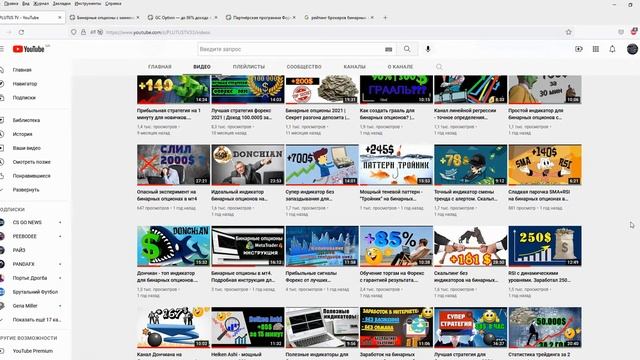The width and height of the screenshot is (640, 360).
Task: Click the Pocket save icon in toolbar
Action: (x=621, y=32)
